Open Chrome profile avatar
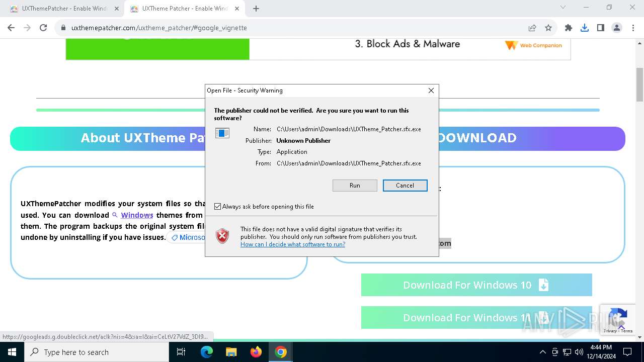Image resolution: width=644 pixels, height=362 pixels. (617, 28)
